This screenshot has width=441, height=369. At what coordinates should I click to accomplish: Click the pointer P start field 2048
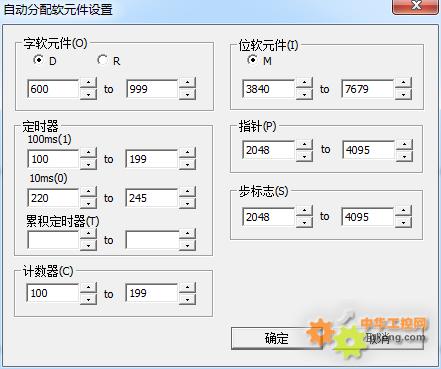click(269, 150)
